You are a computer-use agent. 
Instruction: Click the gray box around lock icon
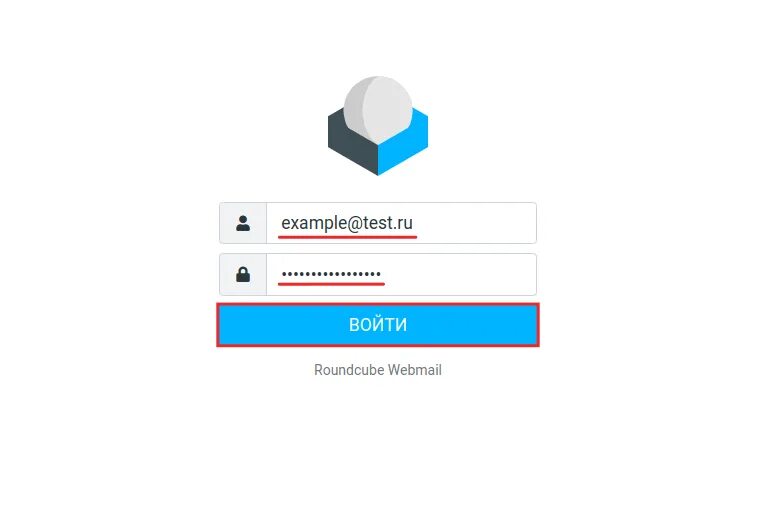(x=243, y=274)
